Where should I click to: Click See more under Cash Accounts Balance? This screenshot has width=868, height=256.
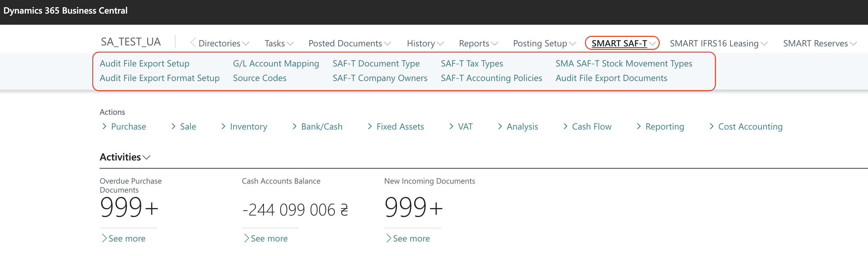click(x=265, y=238)
